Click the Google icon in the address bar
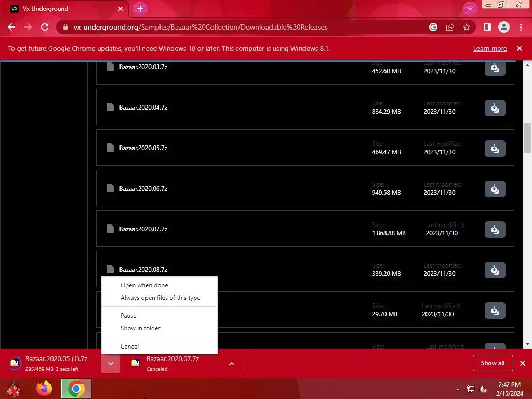 pyautogui.click(x=433, y=27)
